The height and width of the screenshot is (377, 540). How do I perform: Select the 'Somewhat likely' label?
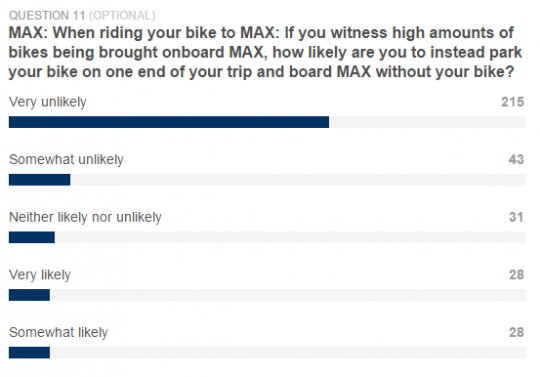click(58, 333)
